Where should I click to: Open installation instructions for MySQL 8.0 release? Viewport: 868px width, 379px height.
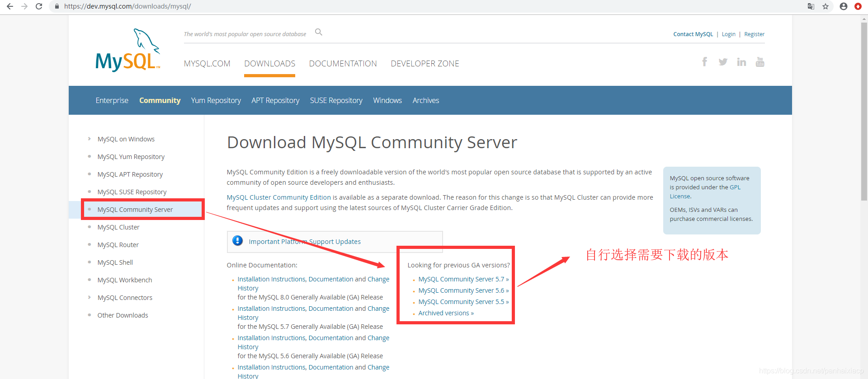click(313, 284)
